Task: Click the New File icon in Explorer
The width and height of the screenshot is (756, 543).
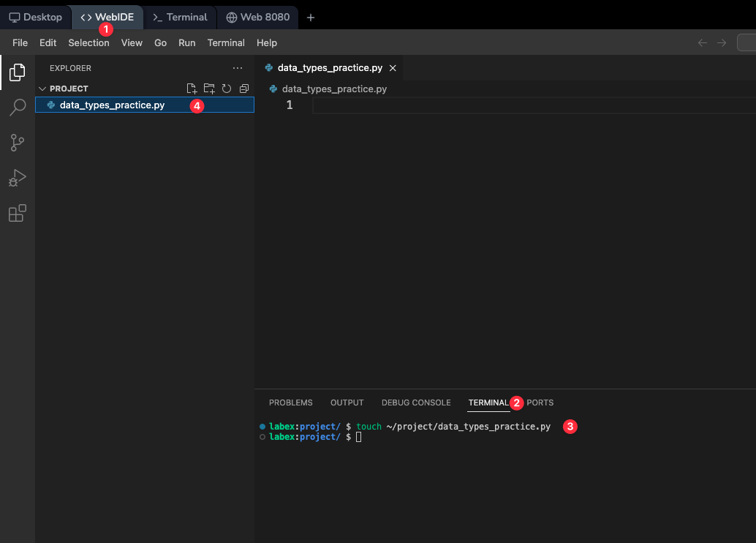Action: tap(192, 88)
